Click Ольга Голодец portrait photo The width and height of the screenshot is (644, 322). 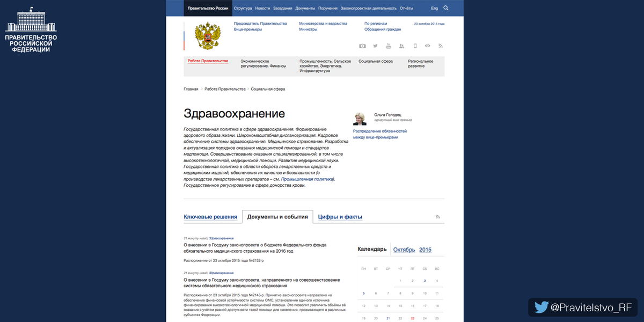pyautogui.click(x=360, y=118)
